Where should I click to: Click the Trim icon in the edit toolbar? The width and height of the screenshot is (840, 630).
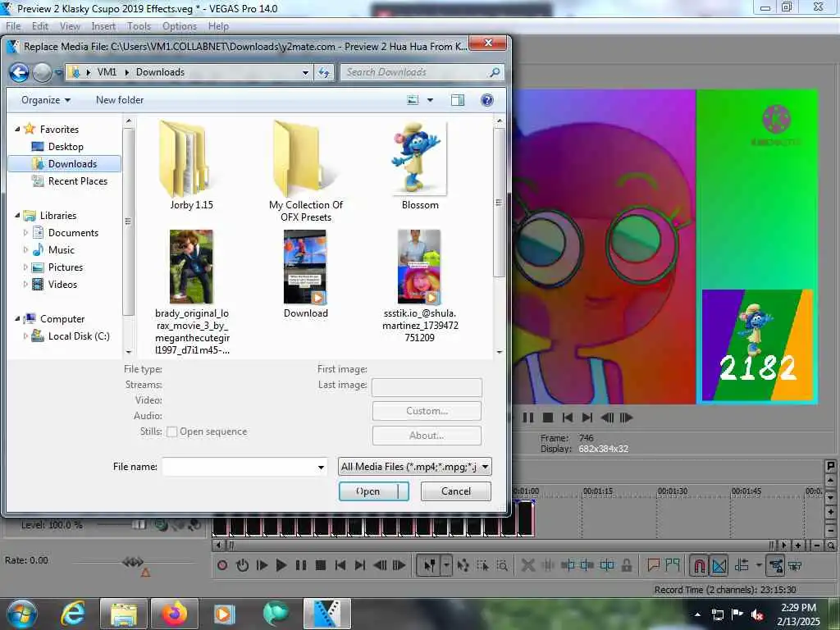point(548,565)
